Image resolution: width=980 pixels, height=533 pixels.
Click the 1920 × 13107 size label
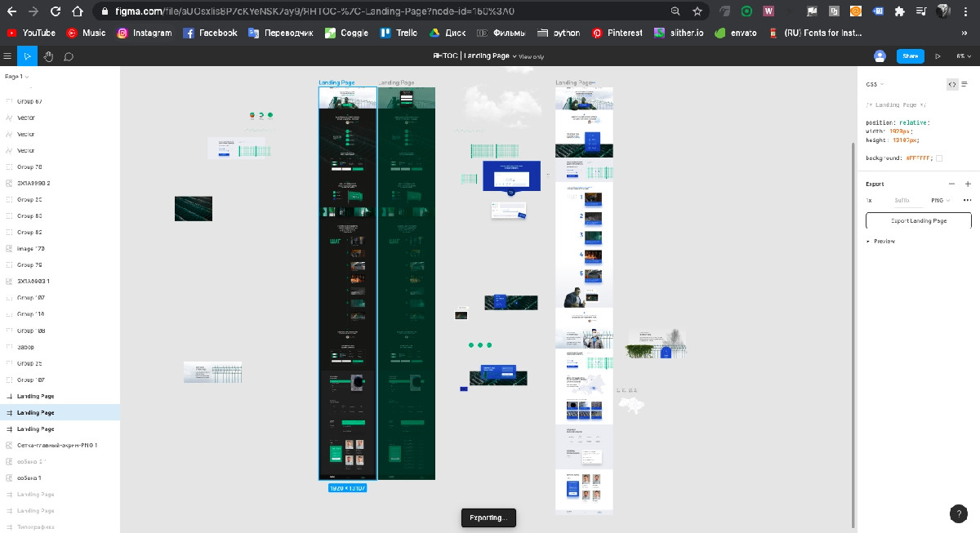[347, 488]
